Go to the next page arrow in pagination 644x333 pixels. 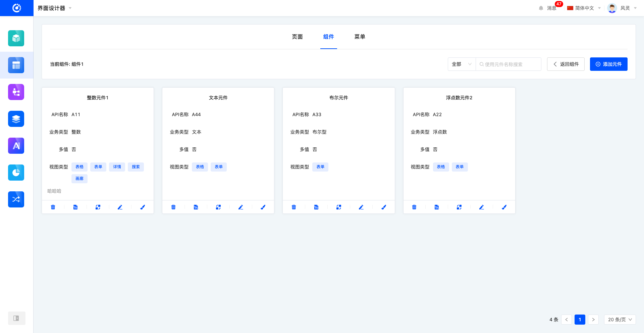(593, 320)
